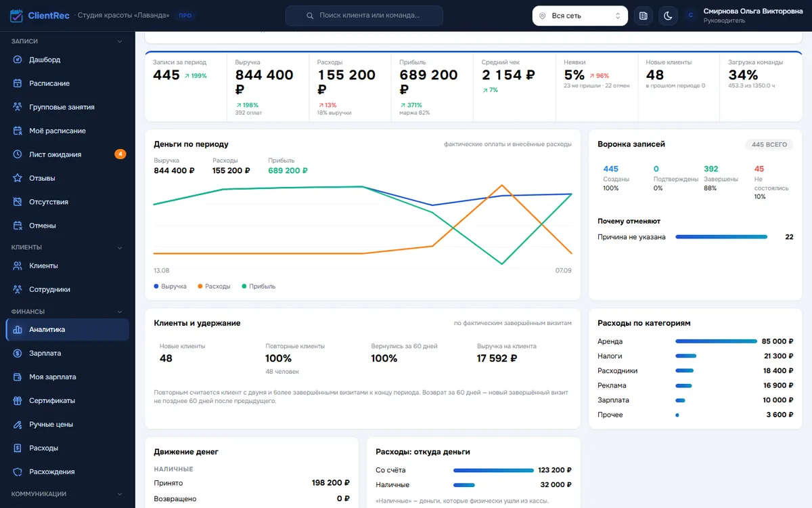Click the Загрузка команды 34% value
Screen dimensions: 812x508
743,75
